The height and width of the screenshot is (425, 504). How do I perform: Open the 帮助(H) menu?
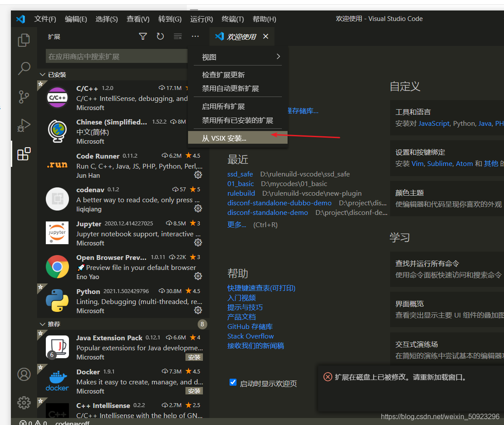[x=264, y=19]
